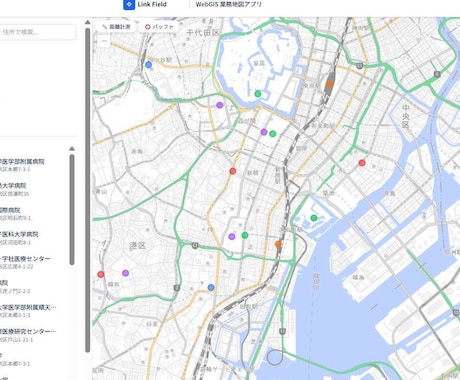The width and height of the screenshot is (460, 380).
Task: Select the purple marker below 霞が関 label
Action: coord(264,132)
